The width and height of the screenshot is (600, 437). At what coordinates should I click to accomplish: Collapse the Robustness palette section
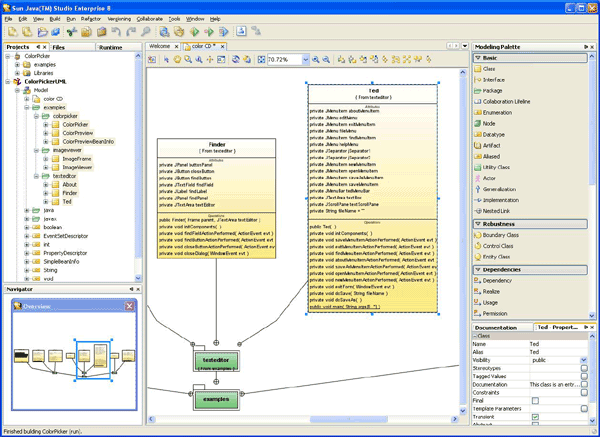(477, 223)
